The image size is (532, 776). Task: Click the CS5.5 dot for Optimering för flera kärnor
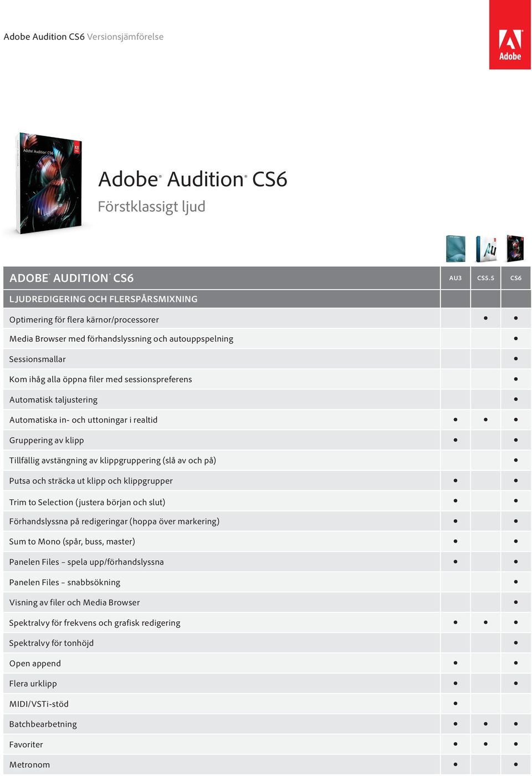pos(485,318)
